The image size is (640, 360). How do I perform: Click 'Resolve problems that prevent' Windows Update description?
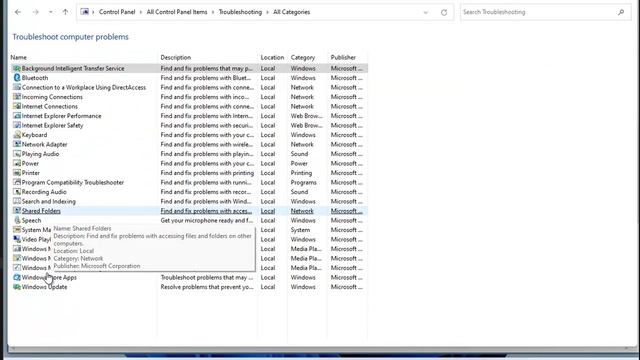click(x=207, y=287)
